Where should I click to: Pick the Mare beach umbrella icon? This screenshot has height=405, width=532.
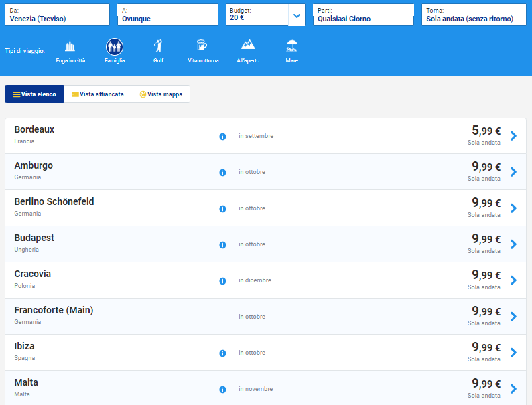pos(291,47)
